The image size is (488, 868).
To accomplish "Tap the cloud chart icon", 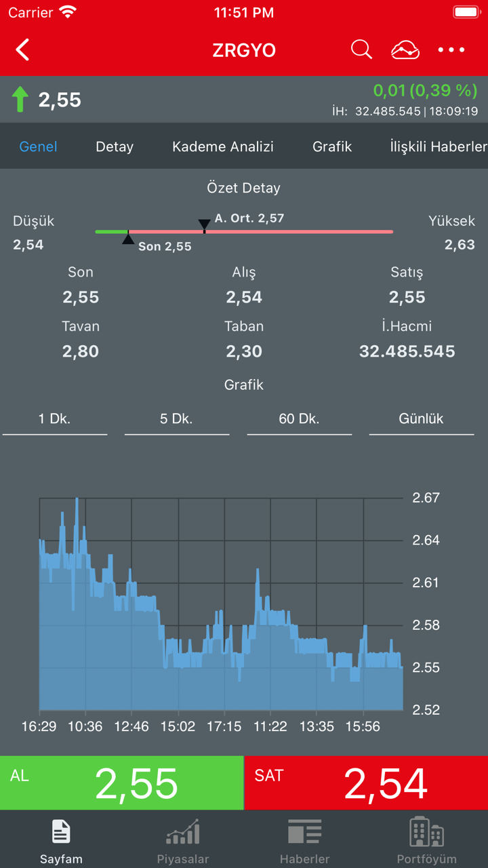I will 405,50.
